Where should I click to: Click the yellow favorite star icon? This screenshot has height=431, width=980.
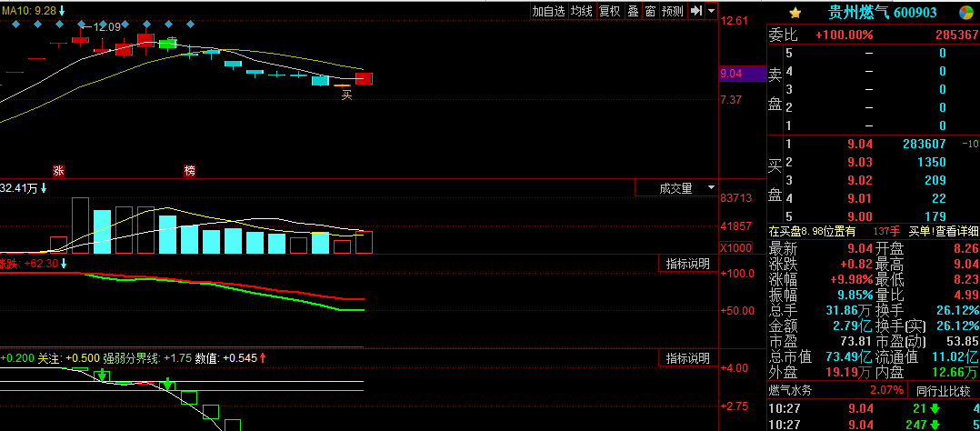tap(795, 13)
